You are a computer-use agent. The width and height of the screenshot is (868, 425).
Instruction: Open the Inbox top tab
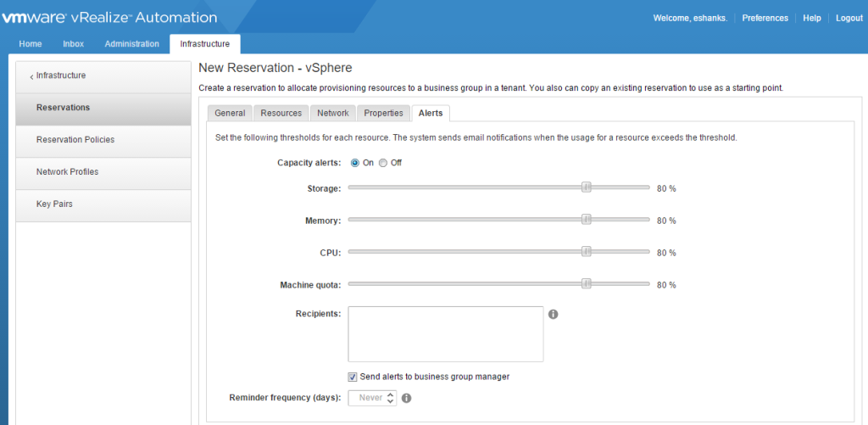tap(73, 44)
